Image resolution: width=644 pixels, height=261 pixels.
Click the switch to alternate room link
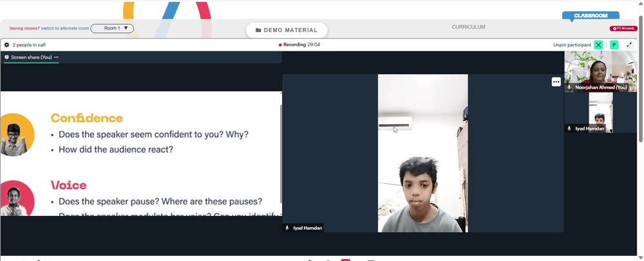point(65,28)
